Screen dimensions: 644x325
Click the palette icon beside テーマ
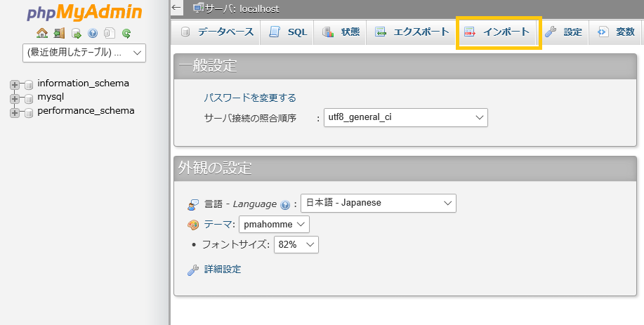tap(193, 225)
